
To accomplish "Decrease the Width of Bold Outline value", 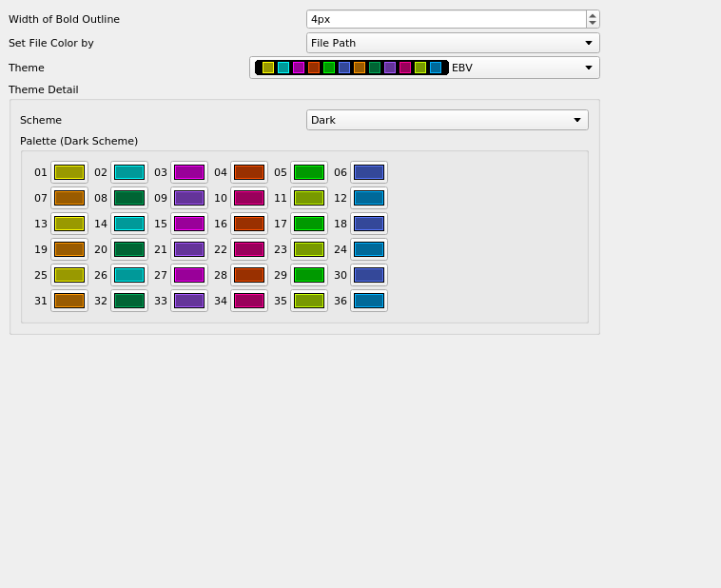I will click(593, 23).
